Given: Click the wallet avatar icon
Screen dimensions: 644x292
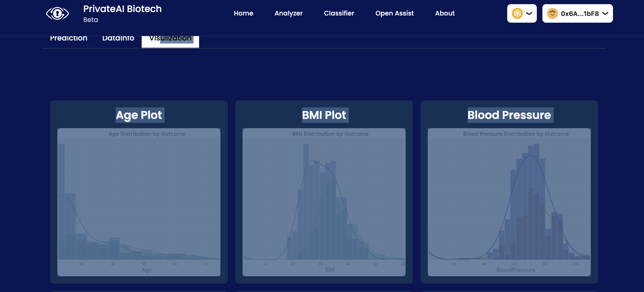Looking at the screenshot, I should [x=552, y=13].
